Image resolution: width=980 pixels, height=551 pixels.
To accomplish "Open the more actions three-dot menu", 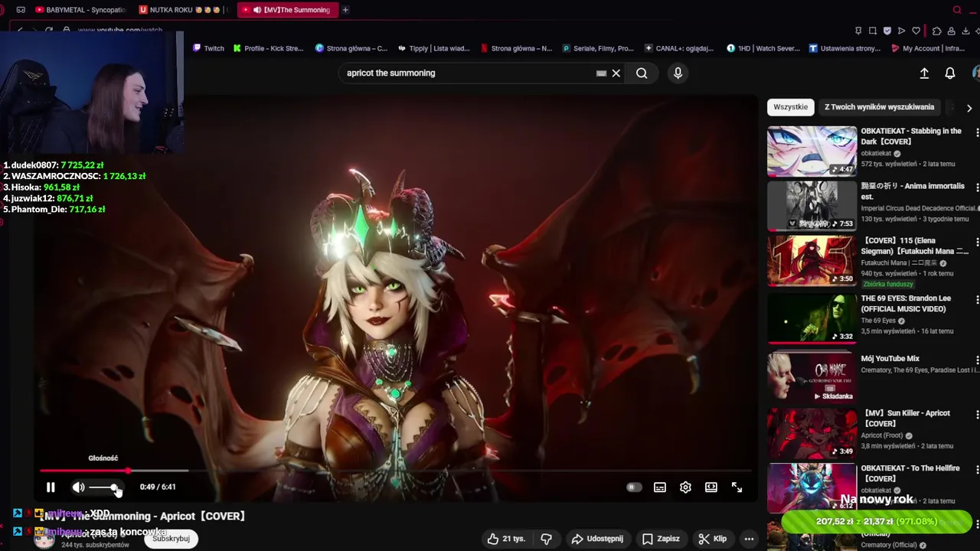I will (750, 539).
